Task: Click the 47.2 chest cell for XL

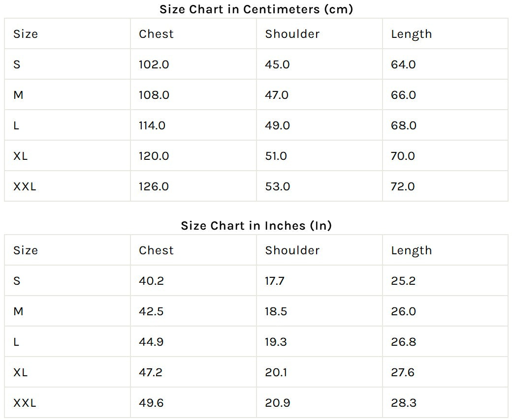Action: tap(151, 372)
